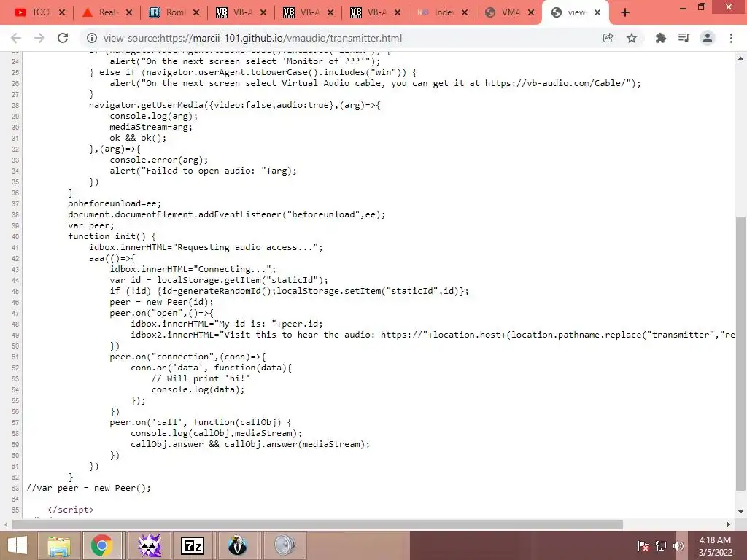Open the purple mask taskbar icon
The width and height of the screenshot is (747, 560).
(x=150, y=545)
